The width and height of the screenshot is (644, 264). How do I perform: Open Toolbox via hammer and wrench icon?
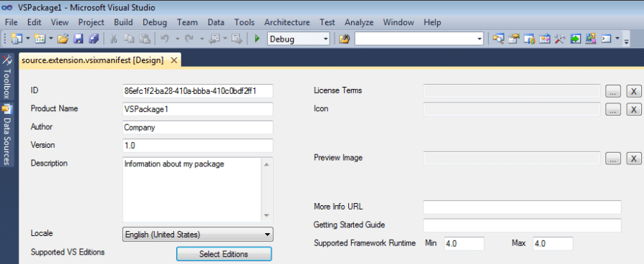click(x=559, y=39)
